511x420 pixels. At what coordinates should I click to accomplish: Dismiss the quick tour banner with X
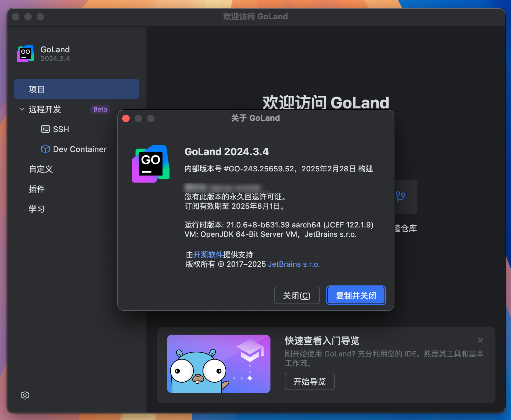[480, 340]
